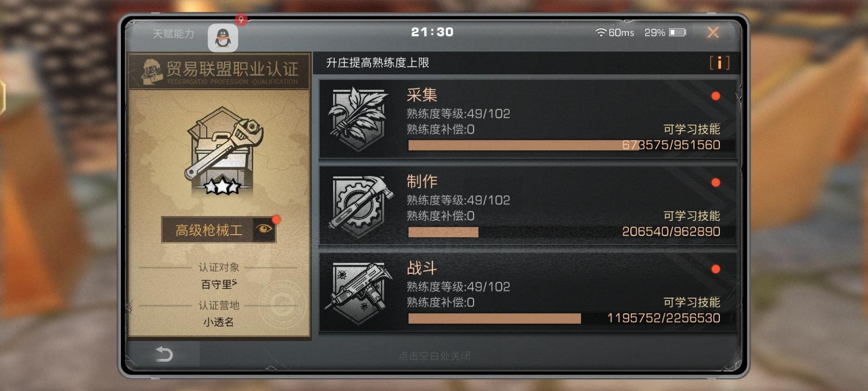The height and width of the screenshot is (391, 868).
Task: Click 可学习技能 in the 制作 row
Action: pyautogui.click(x=692, y=216)
